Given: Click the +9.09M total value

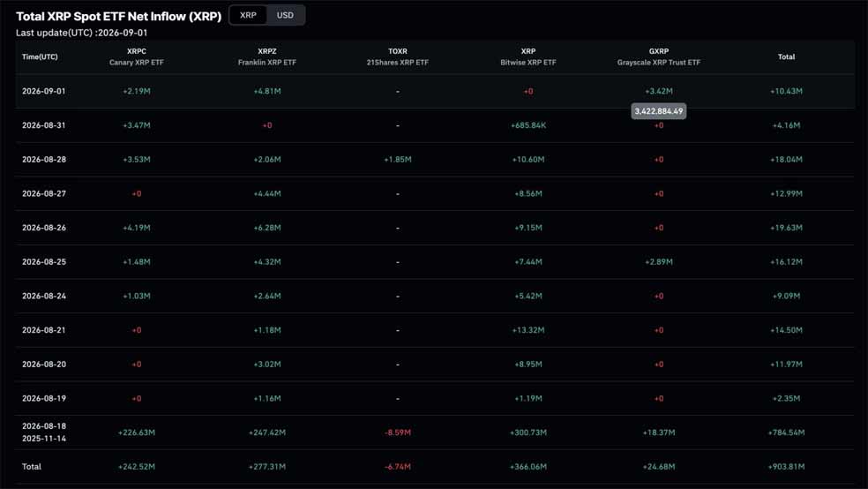Looking at the screenshot, I should (x=786, y=297).
